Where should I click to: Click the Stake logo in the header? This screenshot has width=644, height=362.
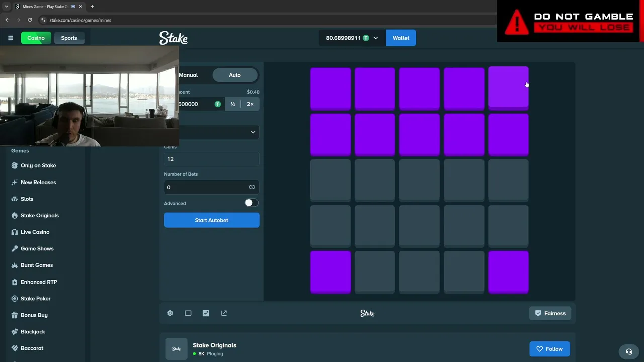tap(174, 38)
